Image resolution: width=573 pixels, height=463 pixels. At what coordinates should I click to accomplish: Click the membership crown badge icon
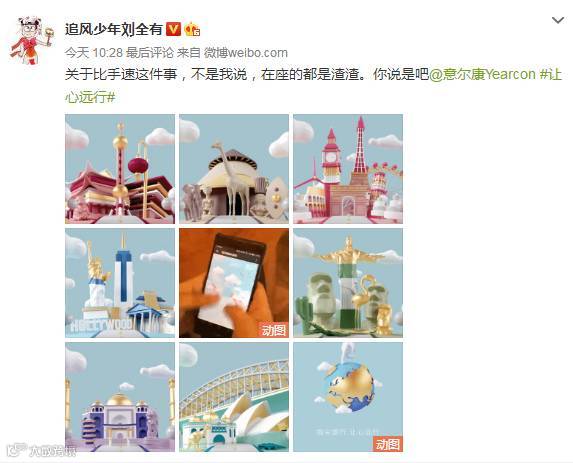tap(192, 29)
